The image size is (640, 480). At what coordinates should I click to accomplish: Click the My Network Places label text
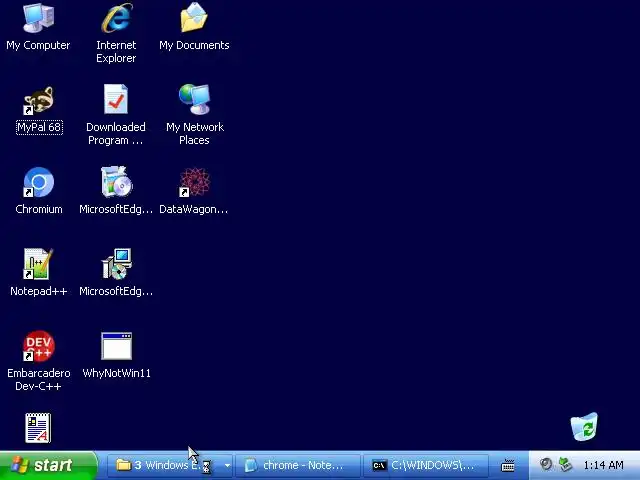click(x=195, y=134)
